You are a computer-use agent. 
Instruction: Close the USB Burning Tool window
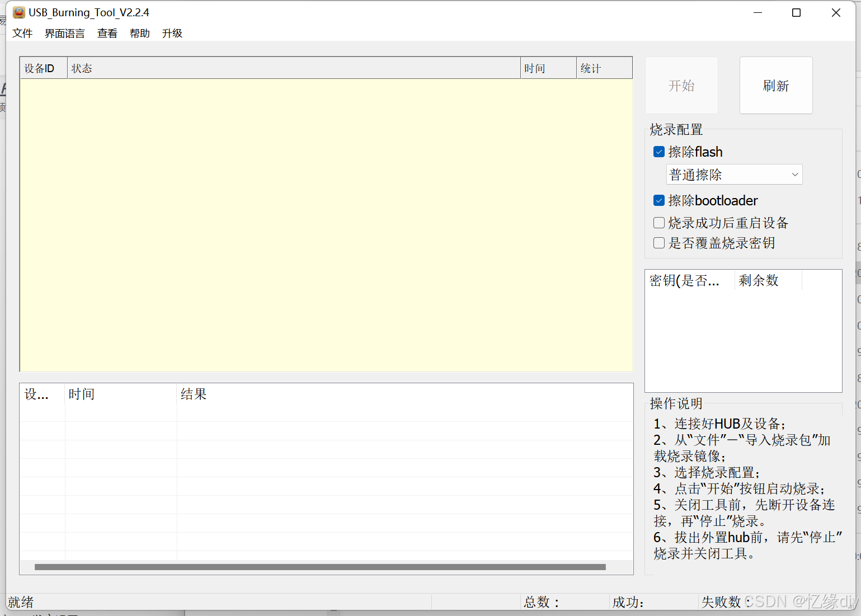[x=836, y=12]
